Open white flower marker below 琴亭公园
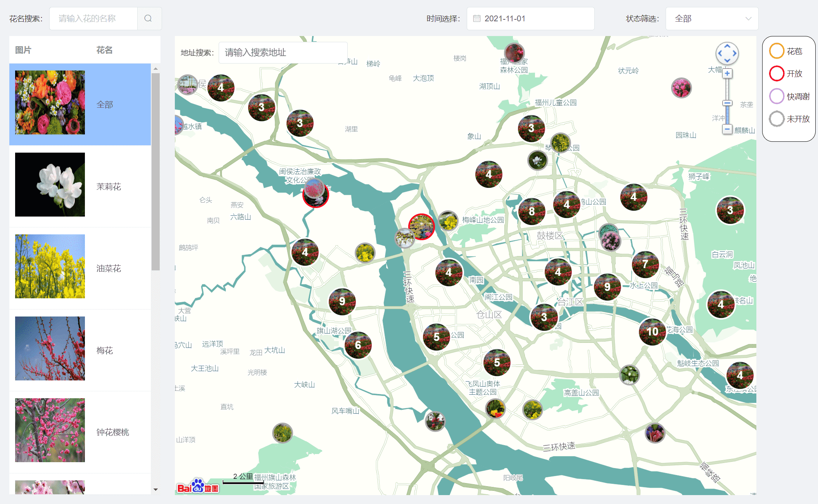Screen dimensions: 818x504 click(538, 160)
